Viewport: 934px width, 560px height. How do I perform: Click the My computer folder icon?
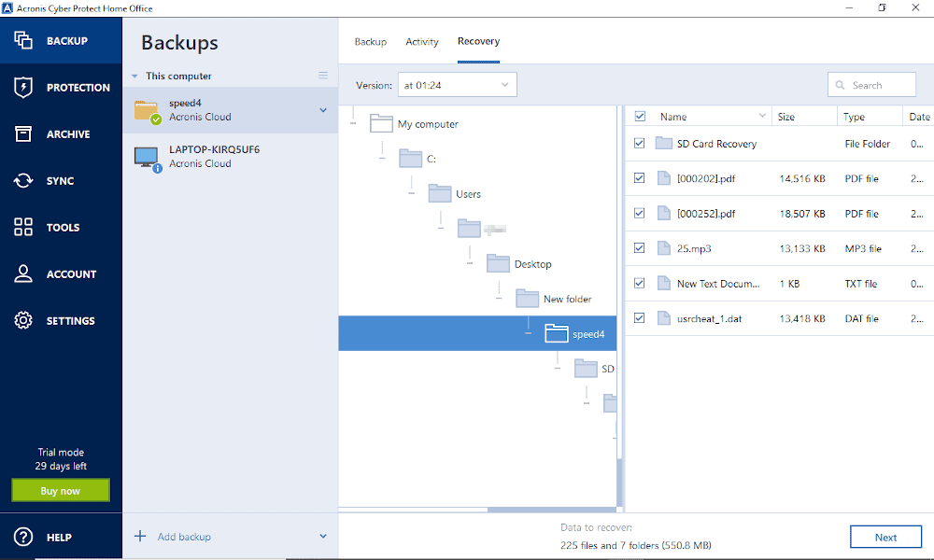click(381, 124)
